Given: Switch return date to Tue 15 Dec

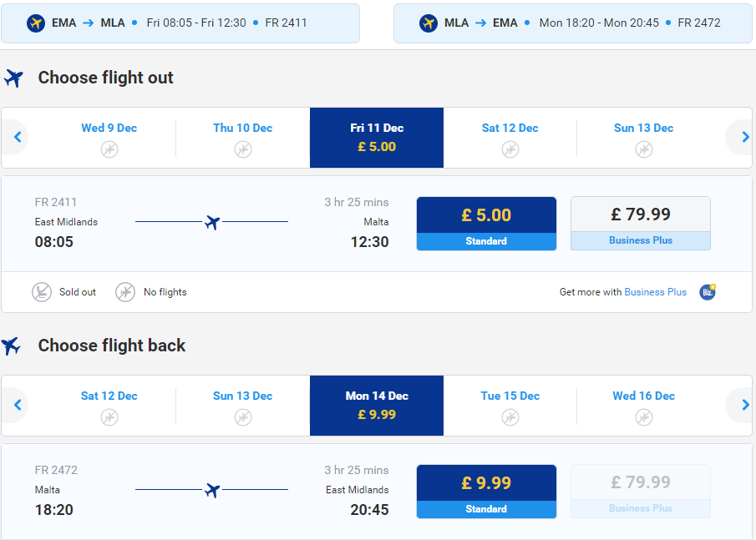Looking at the screenshot, I should click(x=510, y=406).
